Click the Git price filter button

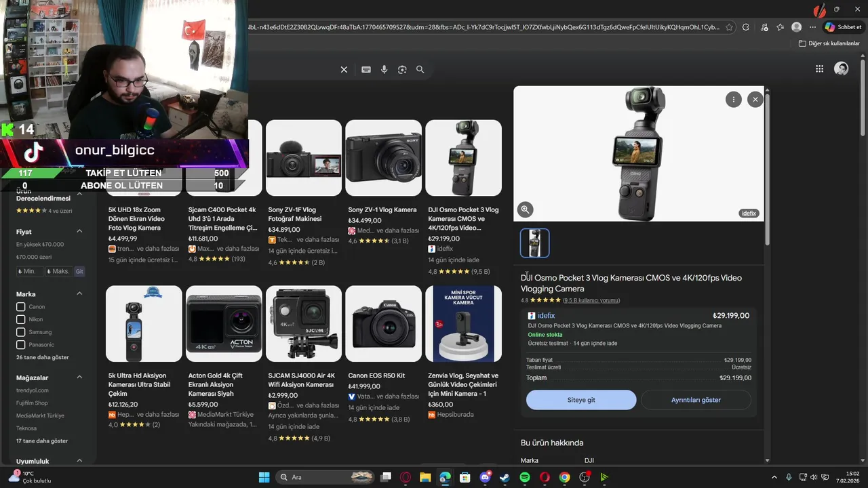point(79,271)
